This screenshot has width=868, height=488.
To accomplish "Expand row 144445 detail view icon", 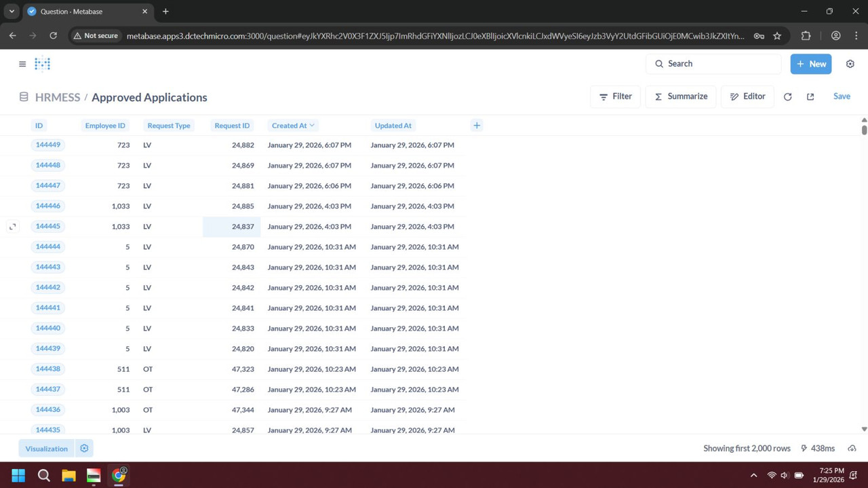I will tap(12, 227).
